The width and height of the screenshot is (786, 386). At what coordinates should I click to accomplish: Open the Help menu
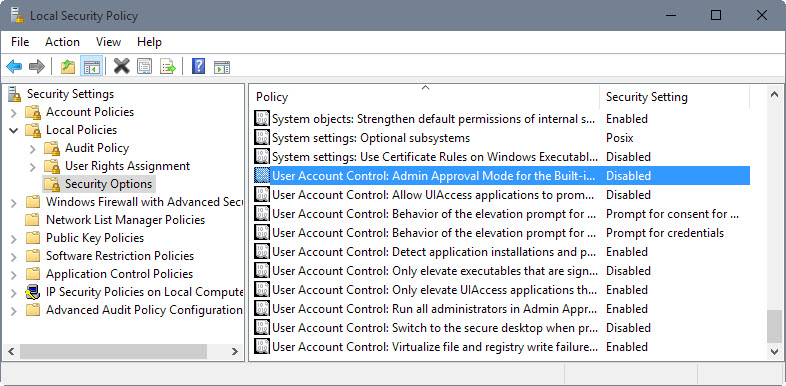tap(149, 42)
